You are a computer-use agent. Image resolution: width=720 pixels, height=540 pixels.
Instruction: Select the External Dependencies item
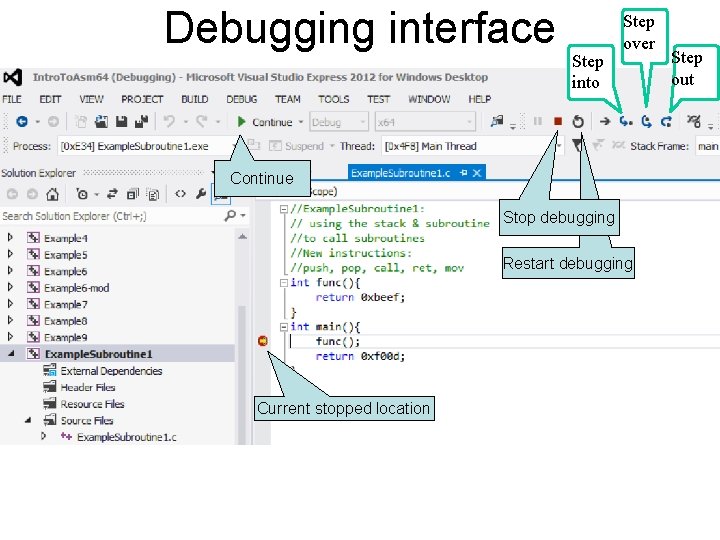[x=111, y=371]
